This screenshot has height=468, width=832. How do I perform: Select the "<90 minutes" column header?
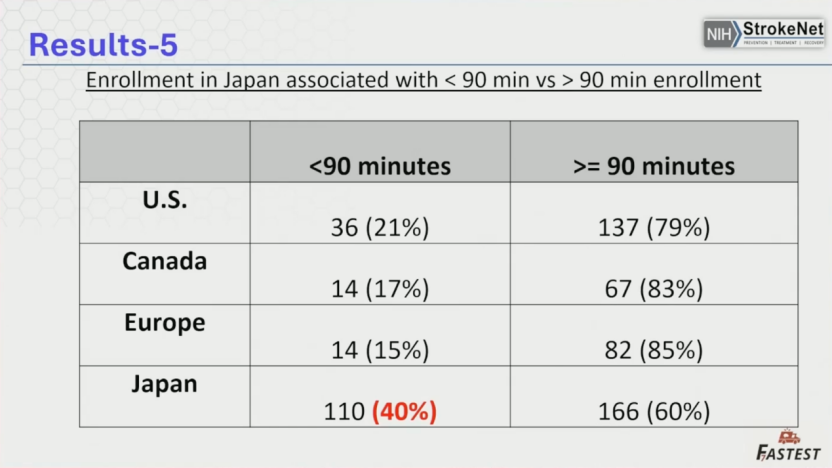[380, 165]
